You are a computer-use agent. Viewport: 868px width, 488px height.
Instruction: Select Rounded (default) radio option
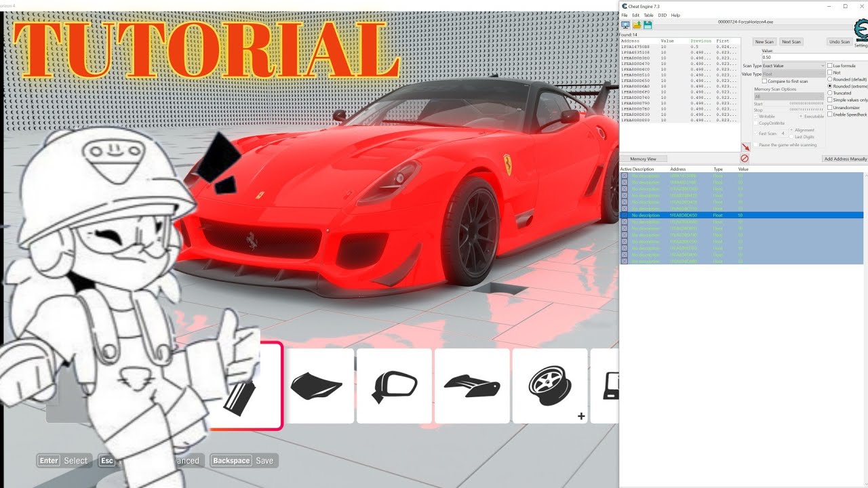[x=831, y=79]
